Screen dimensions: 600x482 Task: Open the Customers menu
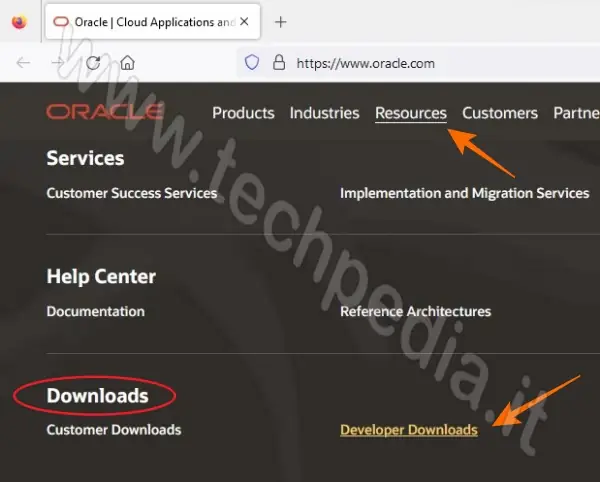point(500,113)
